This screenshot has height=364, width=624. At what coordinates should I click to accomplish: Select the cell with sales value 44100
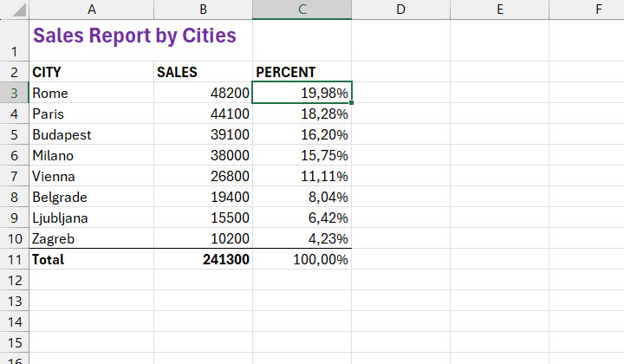point(203,114)
